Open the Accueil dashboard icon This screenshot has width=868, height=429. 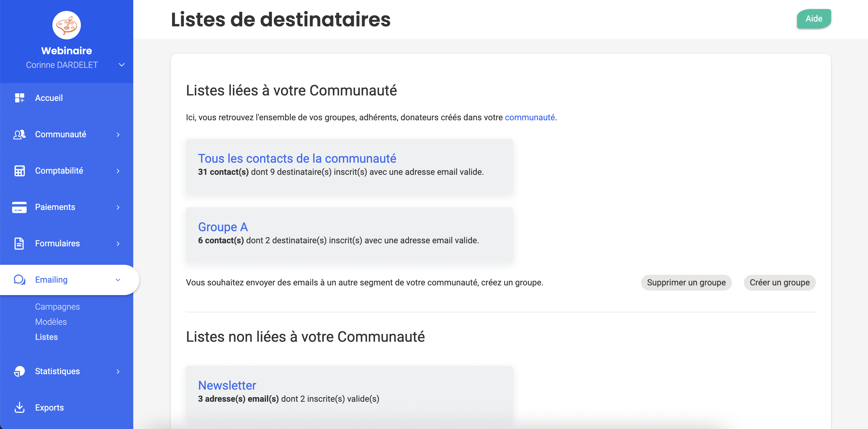[x=19, y=98]
